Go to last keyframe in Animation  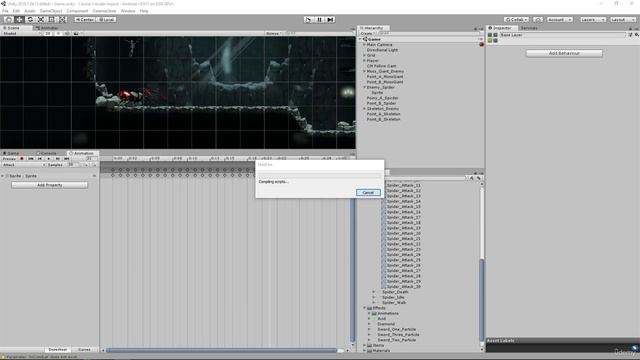(x=67, y=158)
